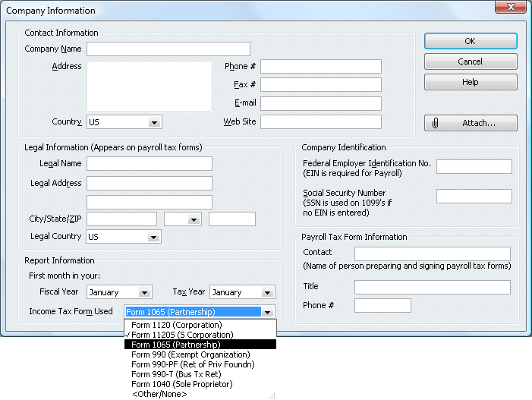532x400 pixels.
Task: Click the E-mail input field
Action: (320, 103)
